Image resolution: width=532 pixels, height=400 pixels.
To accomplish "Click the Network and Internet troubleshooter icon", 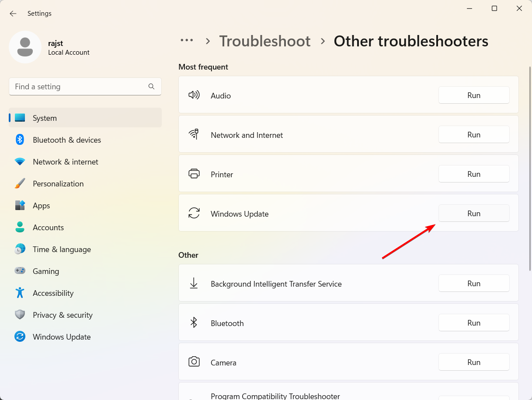I will click(194, 134).
